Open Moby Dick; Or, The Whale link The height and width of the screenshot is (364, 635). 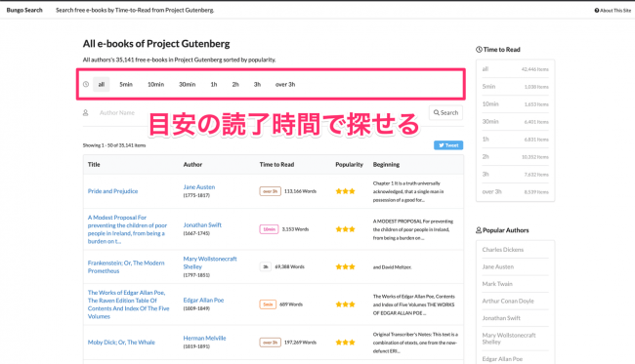pyautogui.click(x=121, y=343)
